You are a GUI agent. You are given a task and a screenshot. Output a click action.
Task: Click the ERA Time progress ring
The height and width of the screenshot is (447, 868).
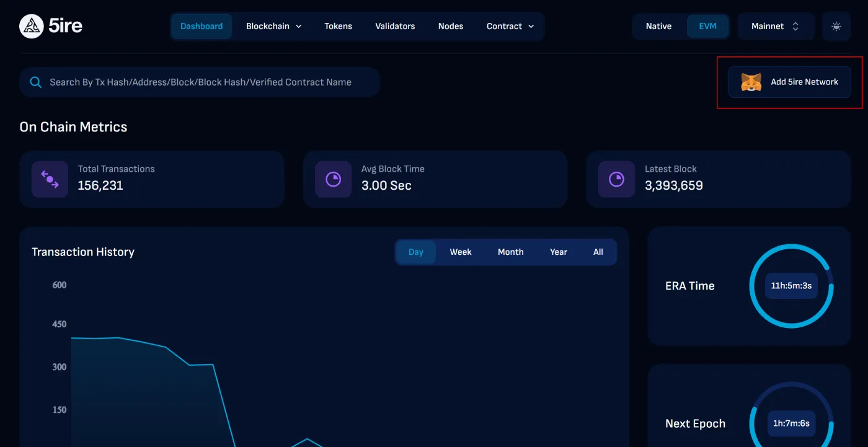[791, 286]
